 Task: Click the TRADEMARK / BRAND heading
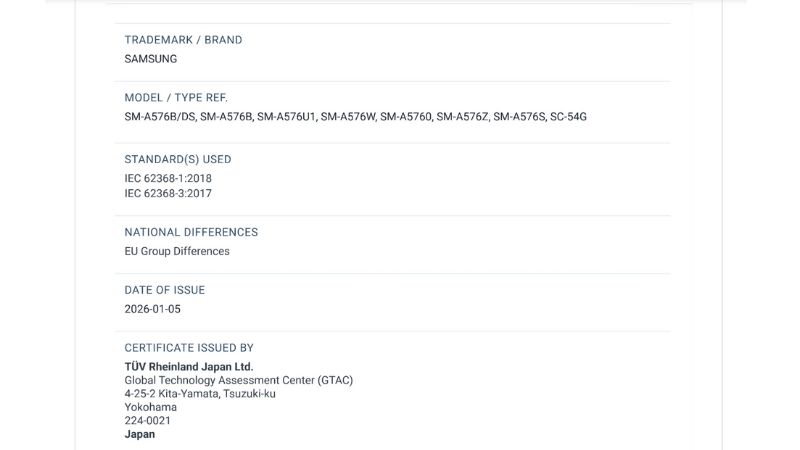coord(183,40)
